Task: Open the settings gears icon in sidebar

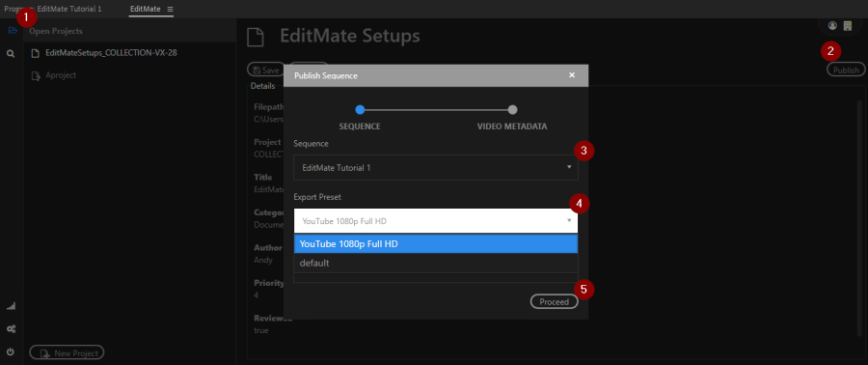Action: coord(11,329)
